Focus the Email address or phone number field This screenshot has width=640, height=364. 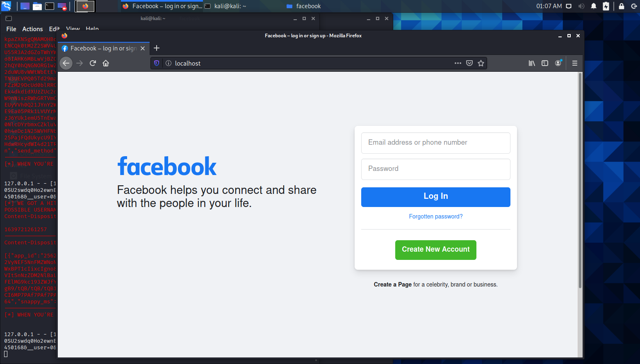(435, 143)
